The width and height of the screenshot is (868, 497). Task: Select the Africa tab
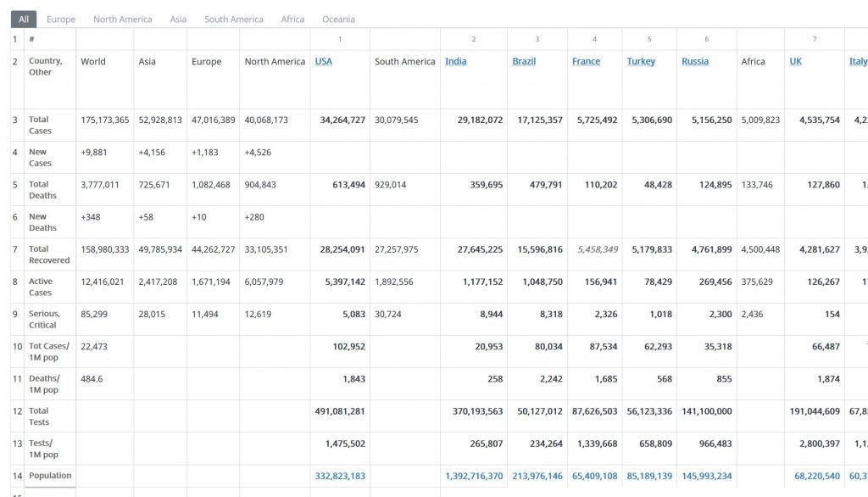[292, 19]
